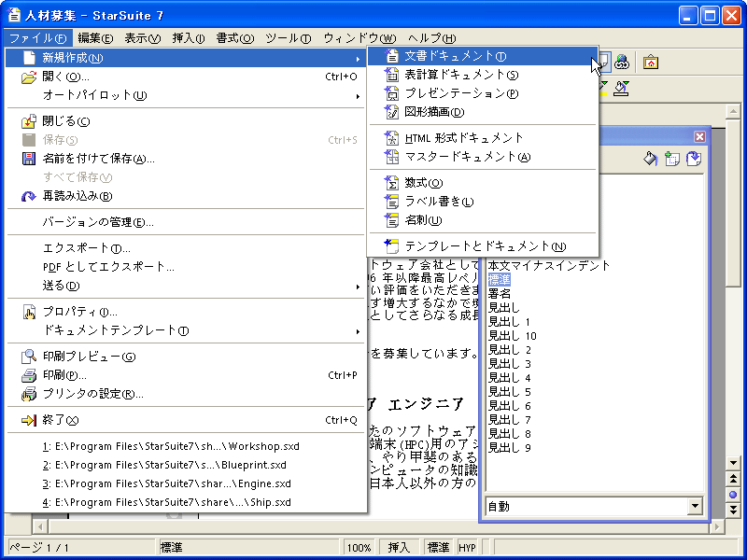Click next page double-arrow button
Screen dimensions: 747x560
tap(733, 510)
